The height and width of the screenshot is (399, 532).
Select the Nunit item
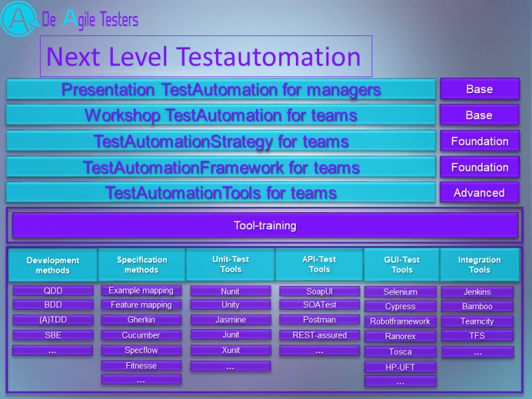pos(230,291)
